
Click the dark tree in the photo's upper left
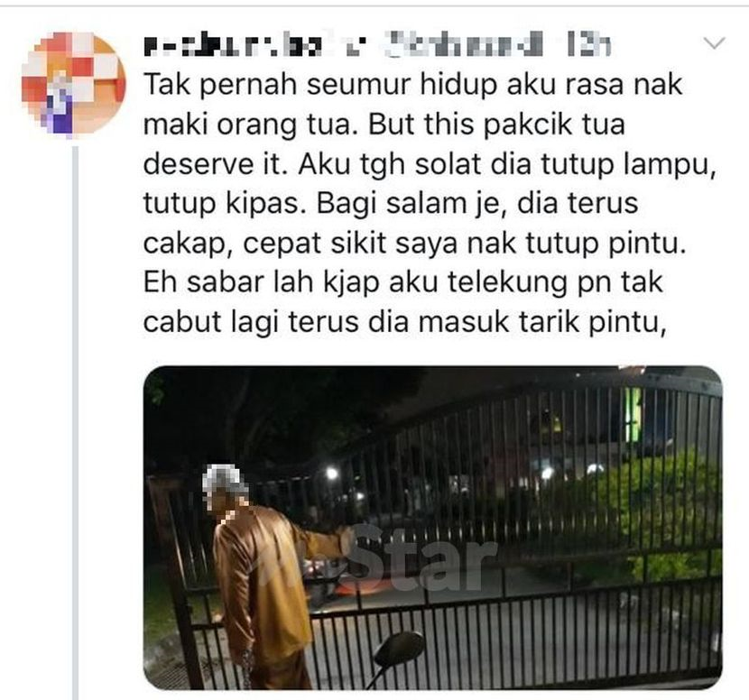(267, 420)
